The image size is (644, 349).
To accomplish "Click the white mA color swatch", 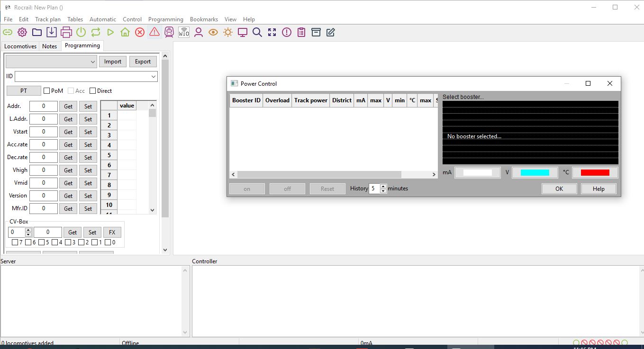I will (477, 172).
